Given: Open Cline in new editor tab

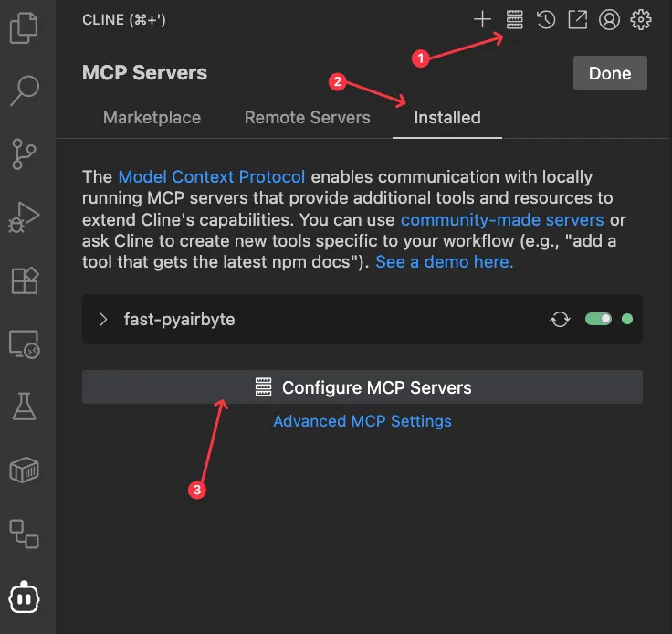Looking at the screenshot, I should pyautogui.click(x=578, y=20).
